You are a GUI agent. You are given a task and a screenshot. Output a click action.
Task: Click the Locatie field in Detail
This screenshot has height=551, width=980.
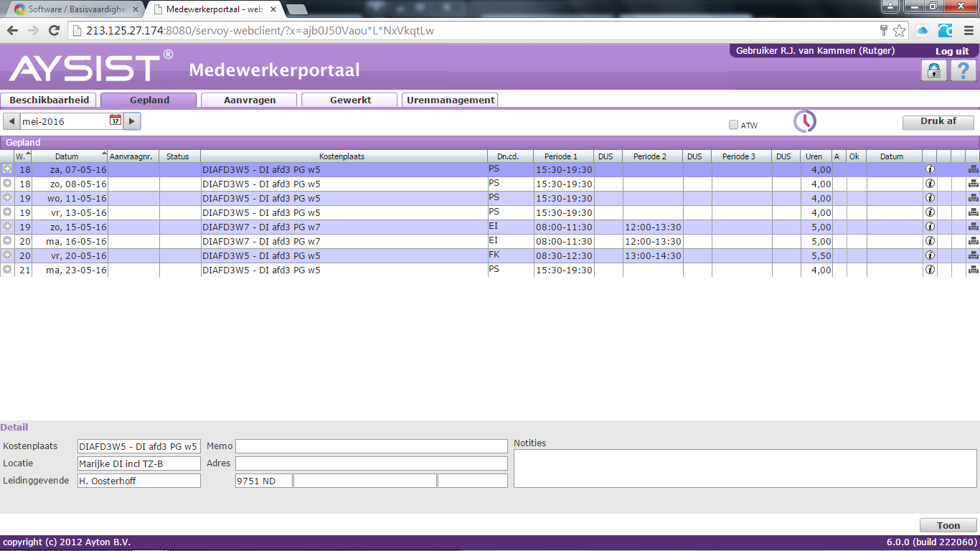(x=139, y=463)
